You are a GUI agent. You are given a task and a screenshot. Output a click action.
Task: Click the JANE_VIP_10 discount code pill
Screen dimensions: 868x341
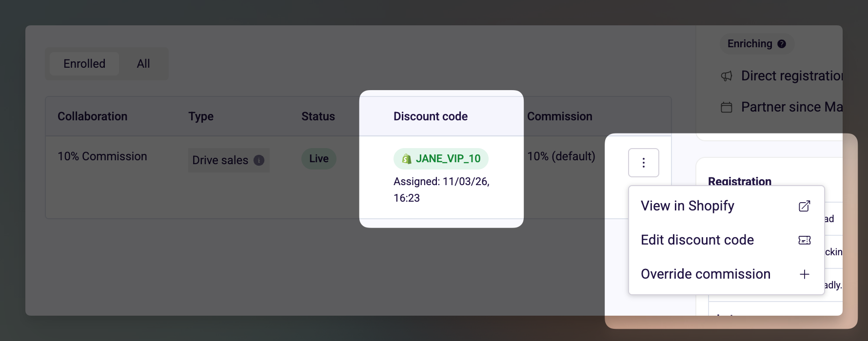pos(441,158)
